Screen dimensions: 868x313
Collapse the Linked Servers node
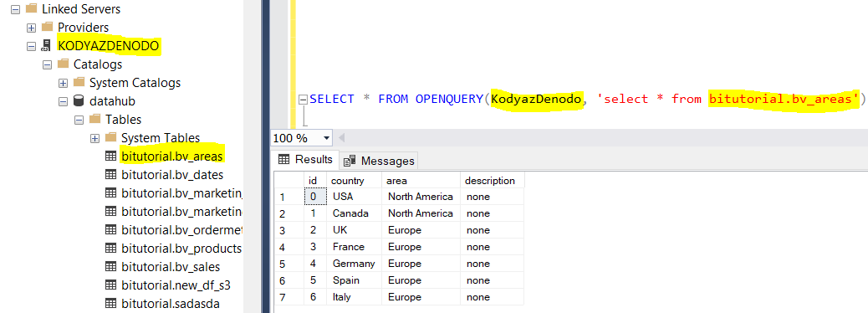[x=15, y=9]
